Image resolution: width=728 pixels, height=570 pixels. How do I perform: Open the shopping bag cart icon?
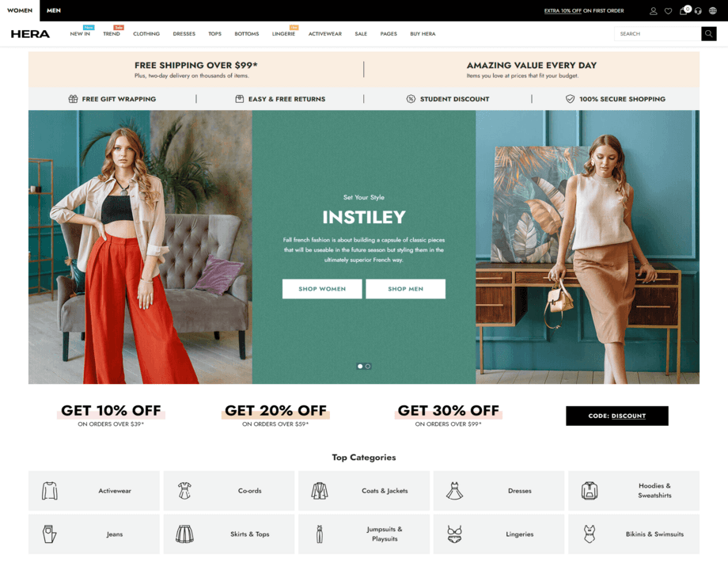pyautogui.click(x=684, y=11)
